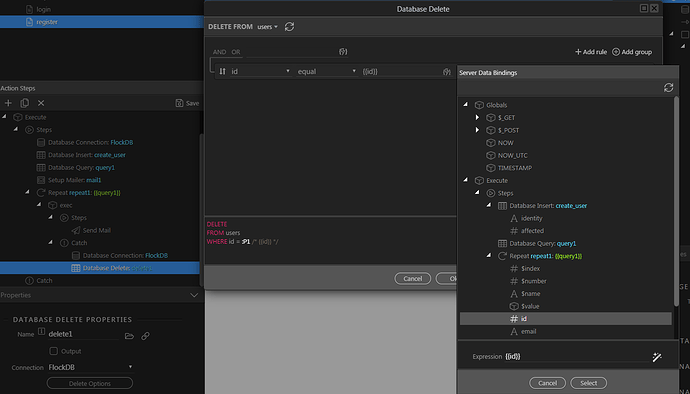Remove selected action step with X icon
This screenshot has width=690, height=394.
41,103
